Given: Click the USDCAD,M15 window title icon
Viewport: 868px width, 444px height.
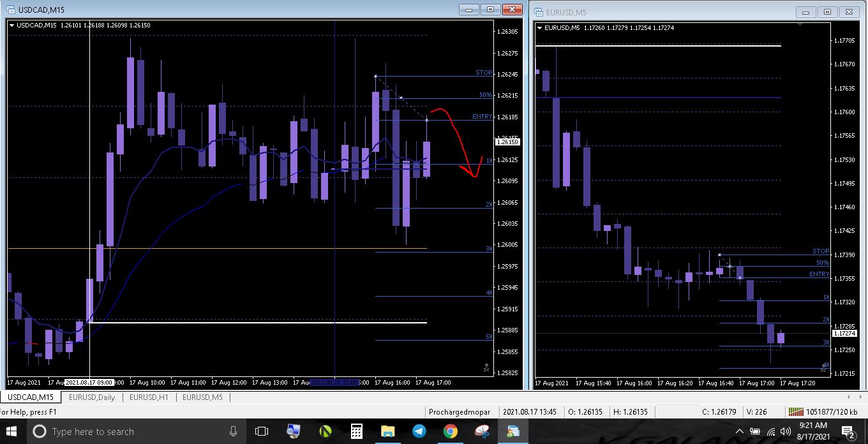Looking at the screenshot, I should pyautogui.click(x=10, y=10).
